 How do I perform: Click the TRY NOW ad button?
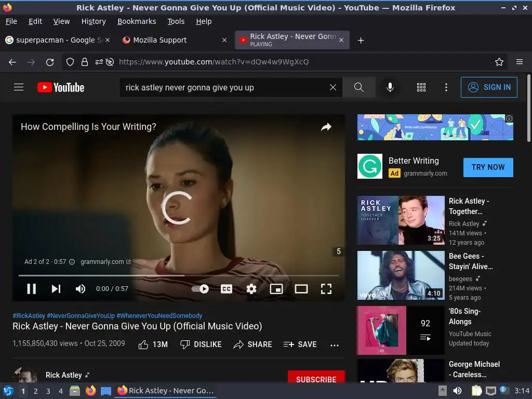click(488, 167)
